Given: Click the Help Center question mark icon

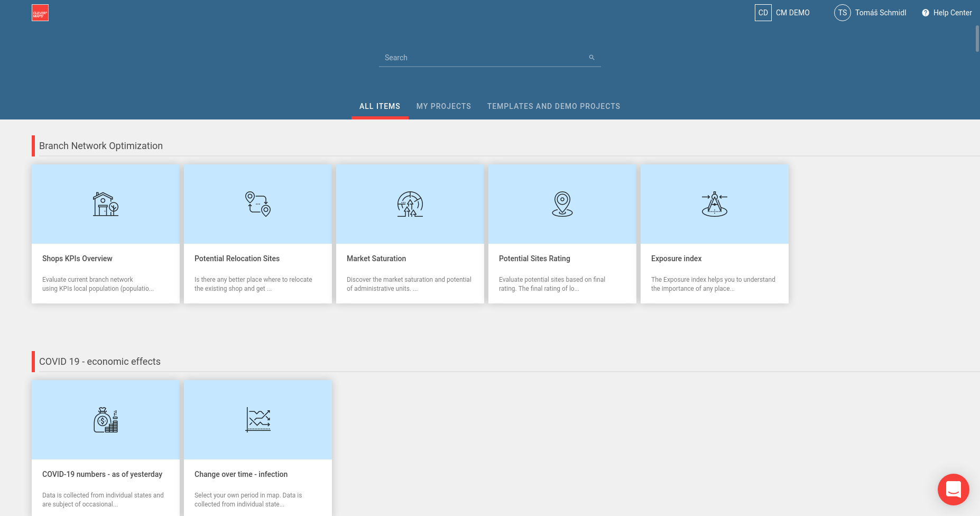Looking at the screenshot, I should (x=926, y=13).
